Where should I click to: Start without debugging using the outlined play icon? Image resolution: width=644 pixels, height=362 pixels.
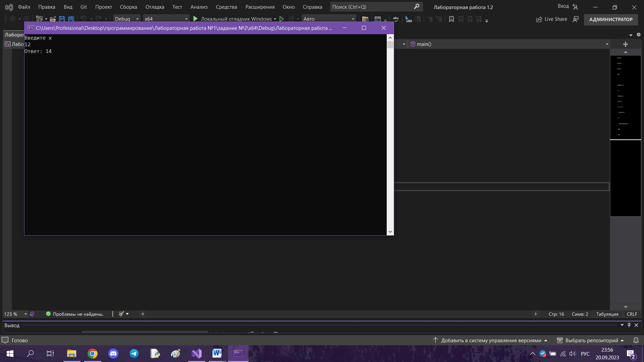click(x=282, y=19)
